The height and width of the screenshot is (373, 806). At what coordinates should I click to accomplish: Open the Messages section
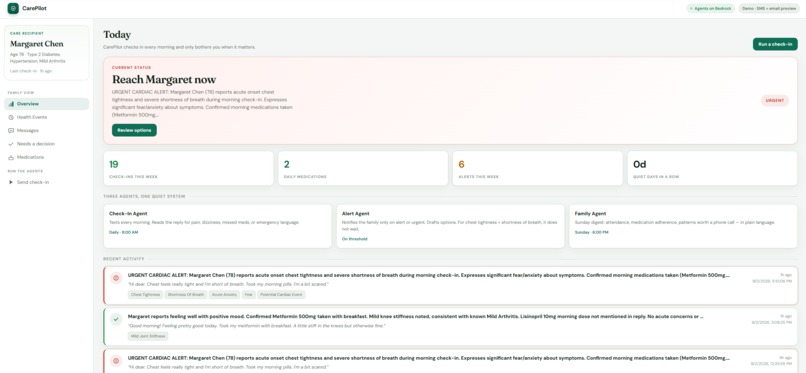coord(47,130)
